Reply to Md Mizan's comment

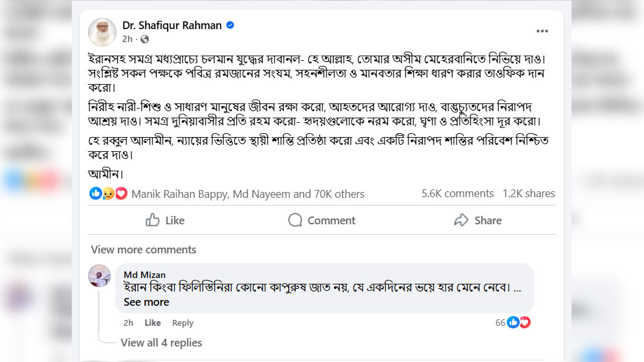click(x=183, y=323)
